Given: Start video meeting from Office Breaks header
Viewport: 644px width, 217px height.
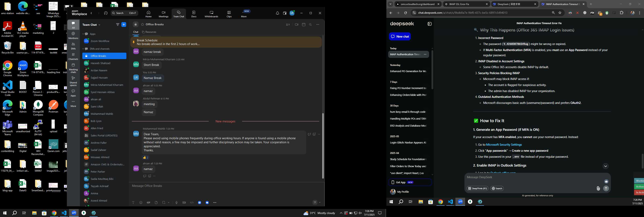Looking at the screenshot, I should tap(296, 25).
